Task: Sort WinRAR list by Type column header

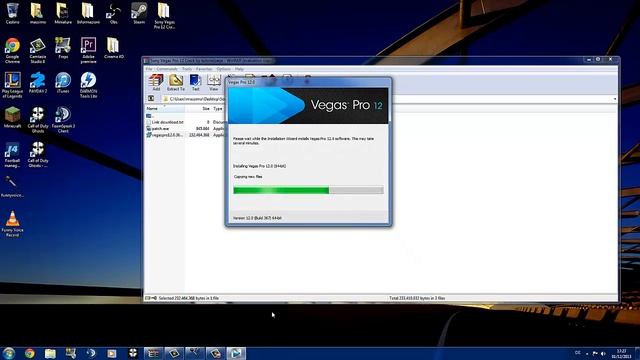Action: point(218,109)
